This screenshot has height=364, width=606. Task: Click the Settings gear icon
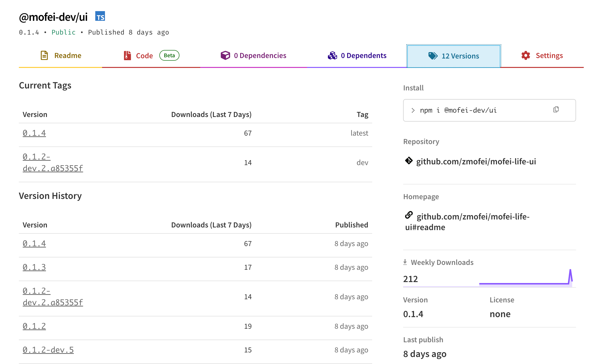pos(525,55)
